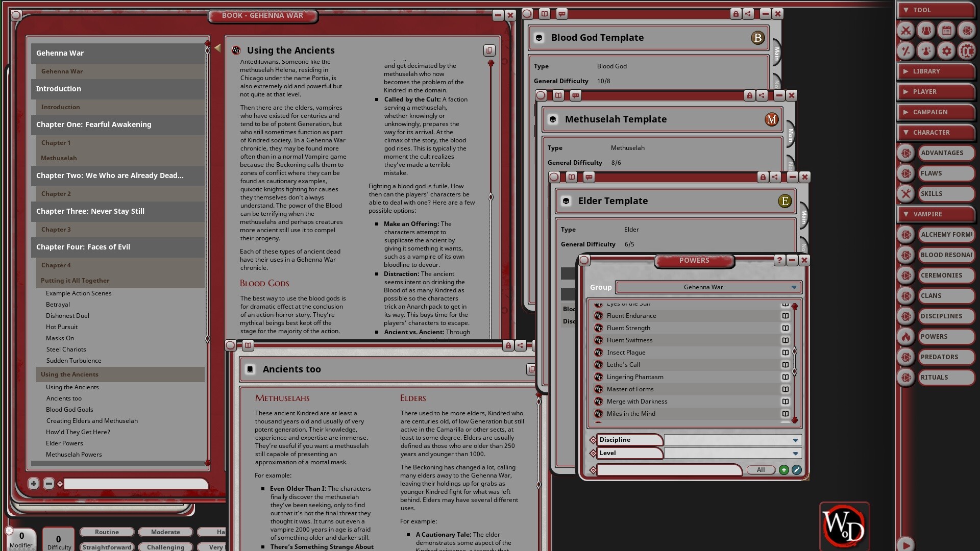Open the calendar tool
Image resolution: width=980 pixels, height=551 pixels.
coord(947,31)
